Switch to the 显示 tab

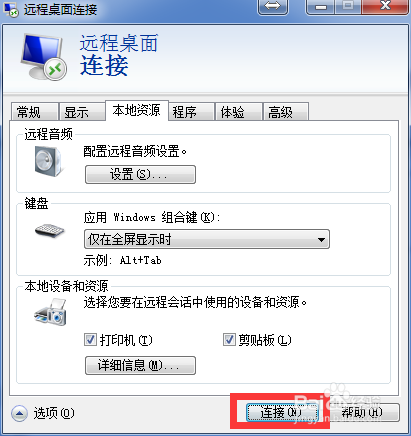[x=82, y=112]
